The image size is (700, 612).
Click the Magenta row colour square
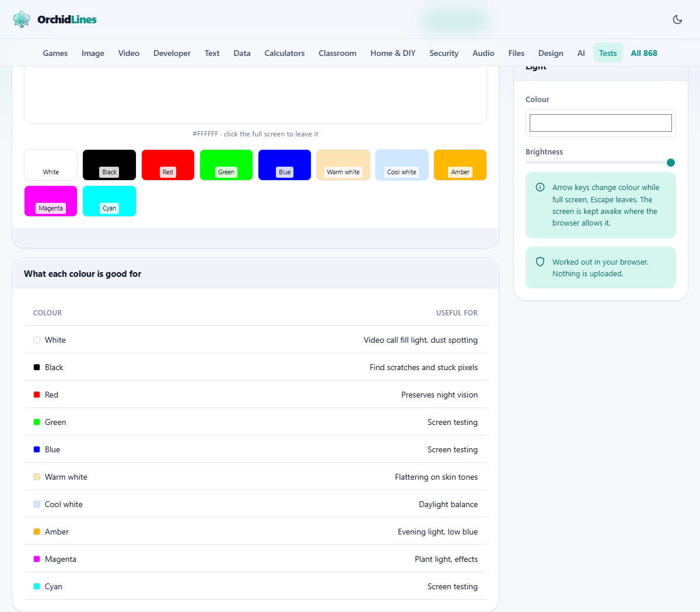[x=37, y=559]
